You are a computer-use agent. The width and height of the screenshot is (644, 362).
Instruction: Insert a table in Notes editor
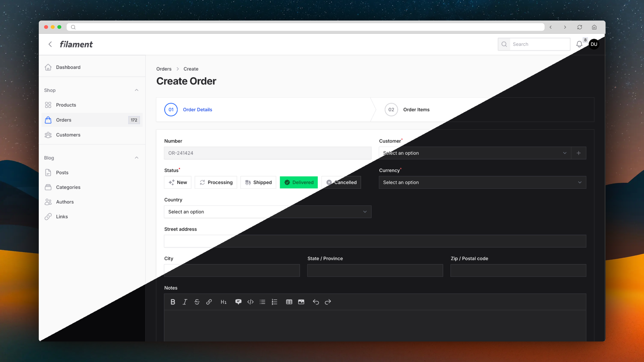coord(289,302)
